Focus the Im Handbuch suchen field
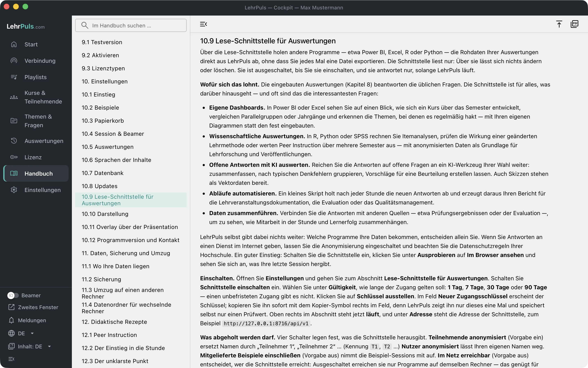Screen dimensions: 588x368 [x=131, y=25]
